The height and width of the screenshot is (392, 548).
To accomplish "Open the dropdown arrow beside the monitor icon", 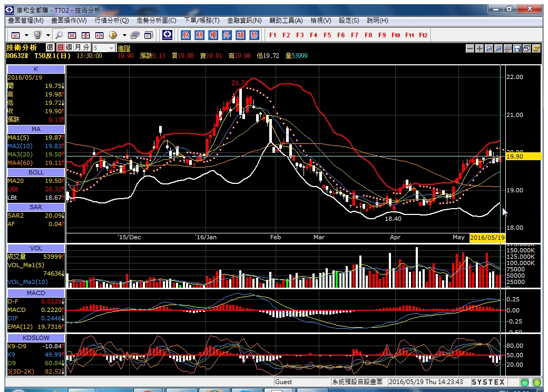I will point(48,35).
